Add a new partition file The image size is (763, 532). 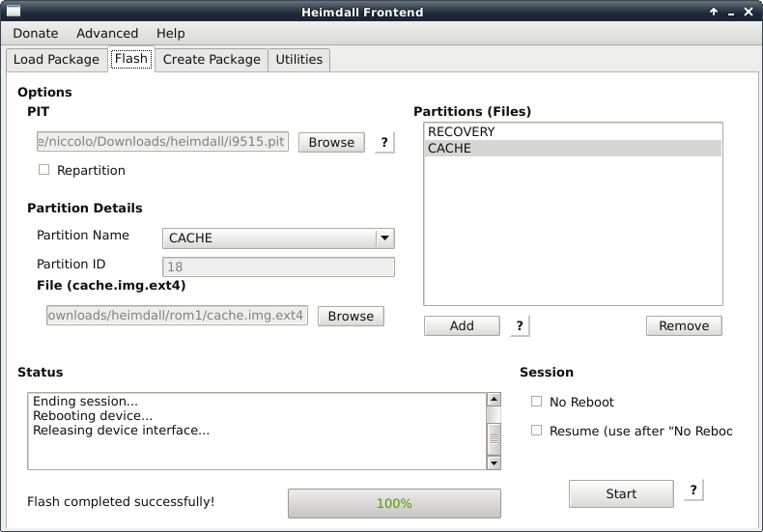[462, 325]
